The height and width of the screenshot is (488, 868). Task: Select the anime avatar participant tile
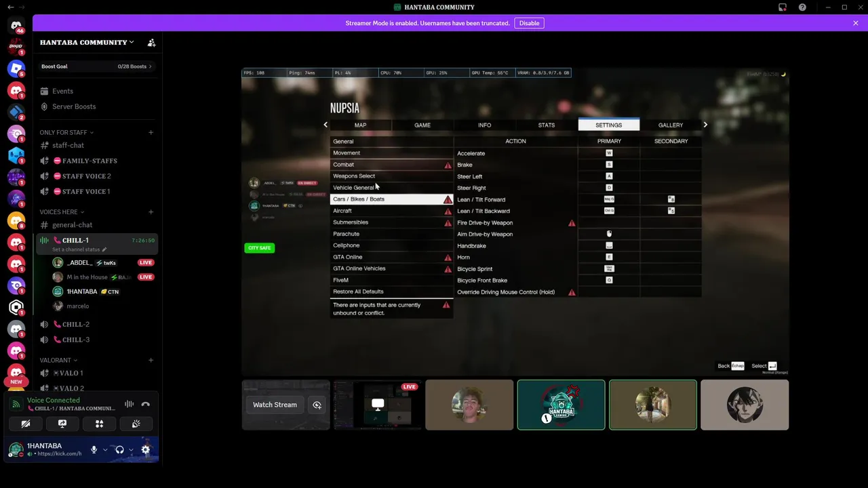[745, 405]
